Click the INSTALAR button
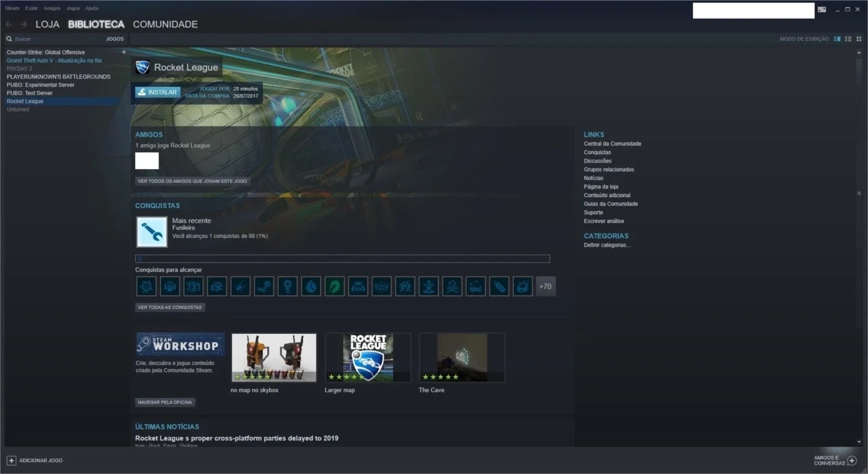 [157, 92]
